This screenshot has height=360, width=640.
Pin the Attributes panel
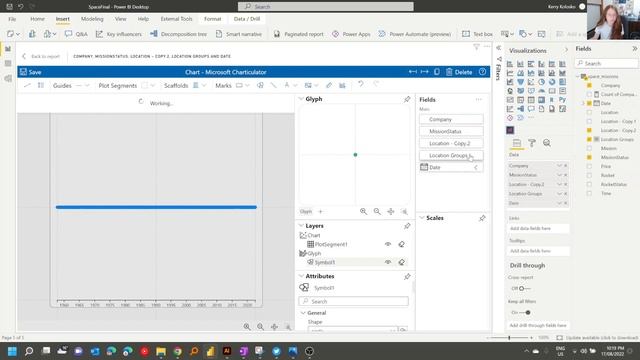click(407, 276)
